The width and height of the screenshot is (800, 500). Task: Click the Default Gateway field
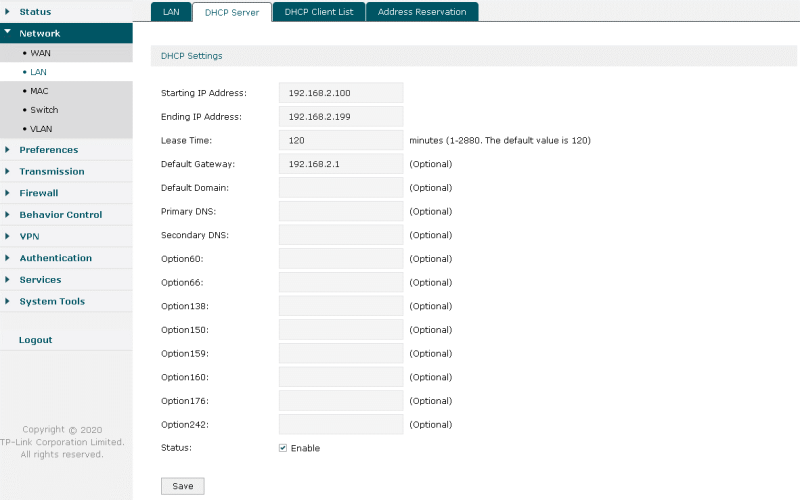341,164
